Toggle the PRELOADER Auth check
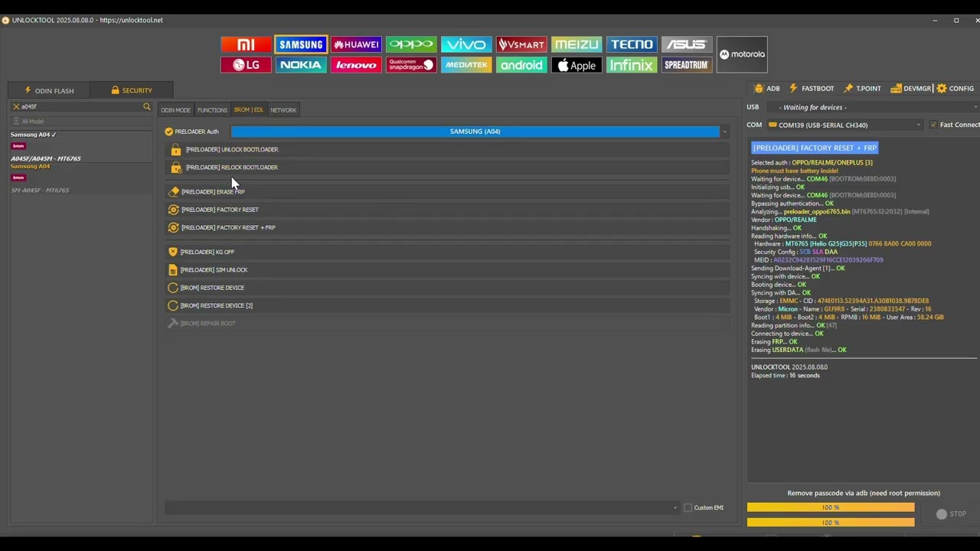This screenshot has height=551, width=980. pyautogui.click(x=169, y=132)
